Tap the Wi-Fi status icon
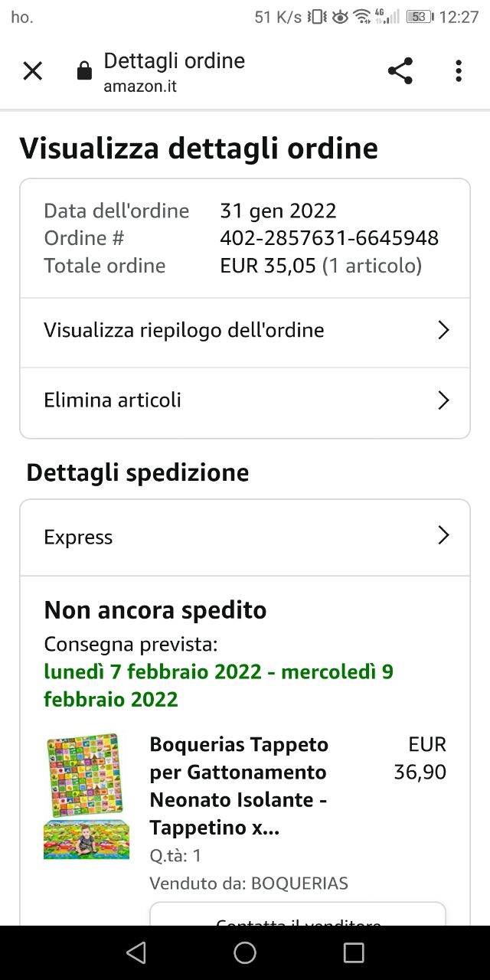 [x=361, y=17]
